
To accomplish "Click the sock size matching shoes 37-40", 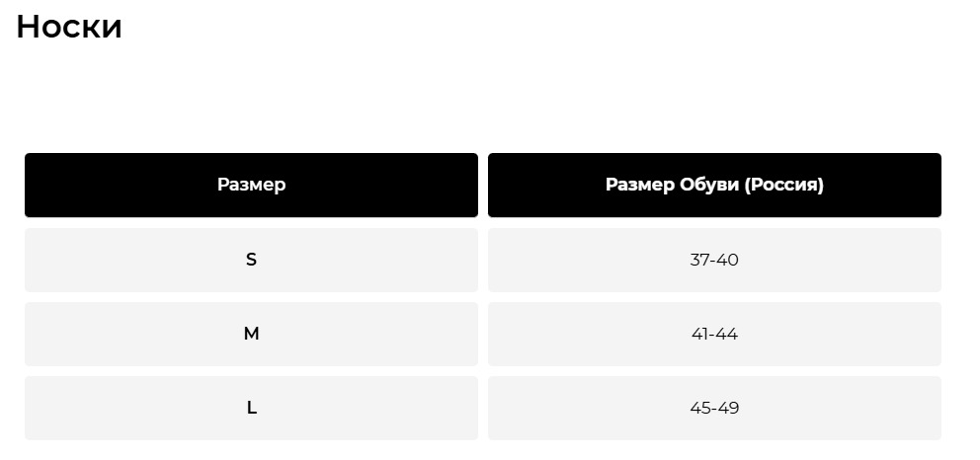I will point(251,260).
